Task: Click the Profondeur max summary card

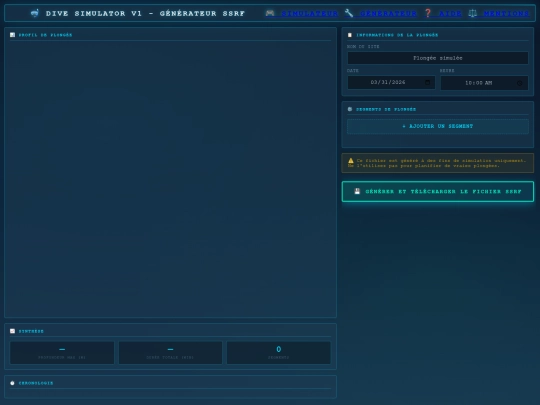Action: coord(62,353)
